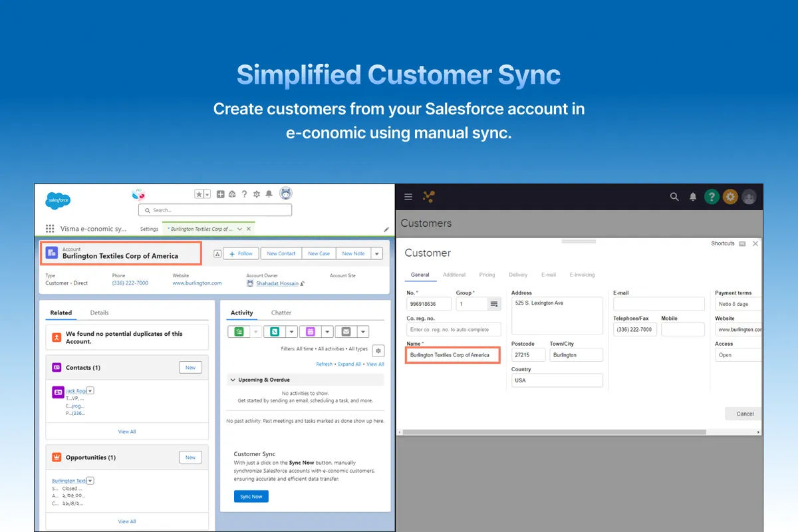Click the Email activity icon
This screenshot has height=532, width=798.
346,331
